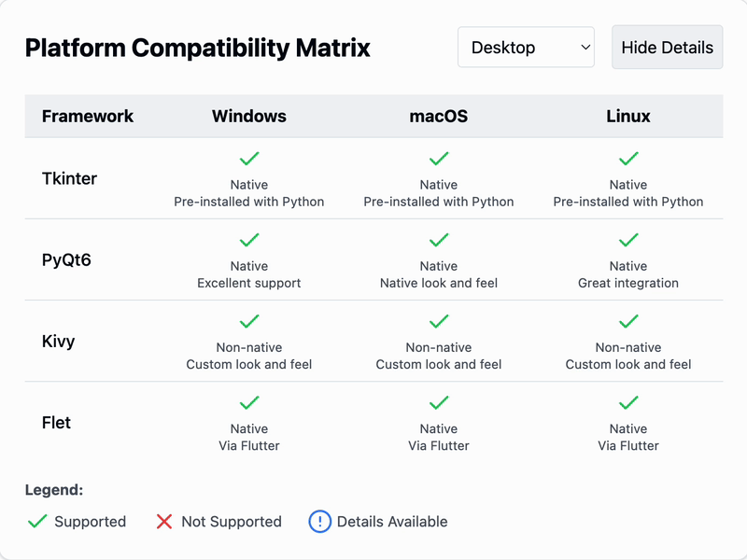Click the Tkinter Linux support checkmark
Viewport: 747px width, 560px height.
[x=628, y=160]
